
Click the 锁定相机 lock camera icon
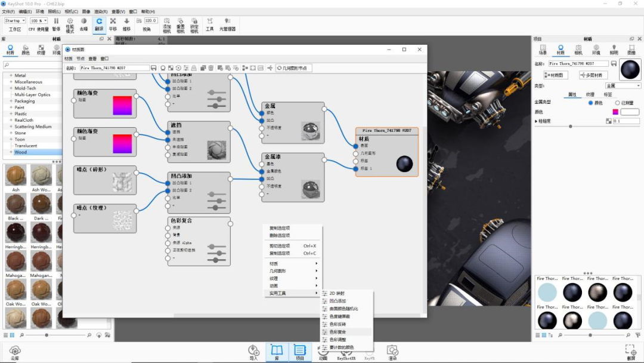tap(194, 21)
